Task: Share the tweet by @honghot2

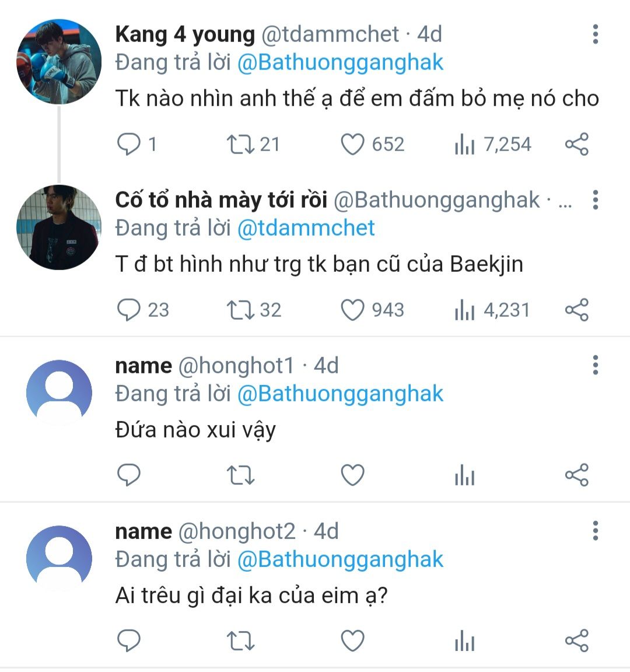Action: 576,641
